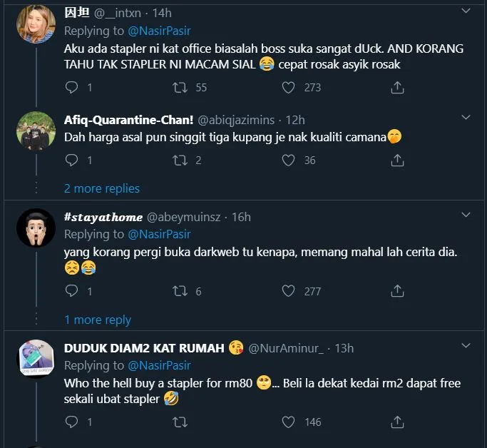Share the NurAminur_ rm80 stapler tweet
Image resolution: width=487 pixels, height=448 pixels.
coord(398,422)
